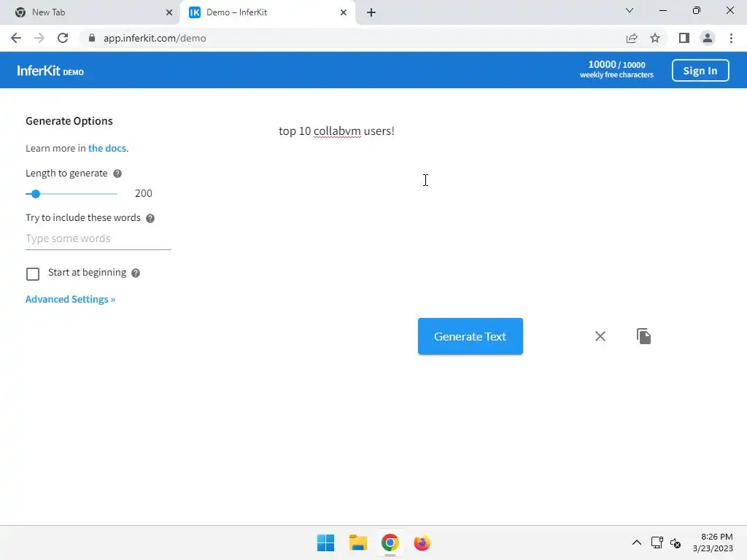The height and width of the screenshot is (560, 747).
Task: Switch to the New Tab browser tab
Action: [89, 12]
